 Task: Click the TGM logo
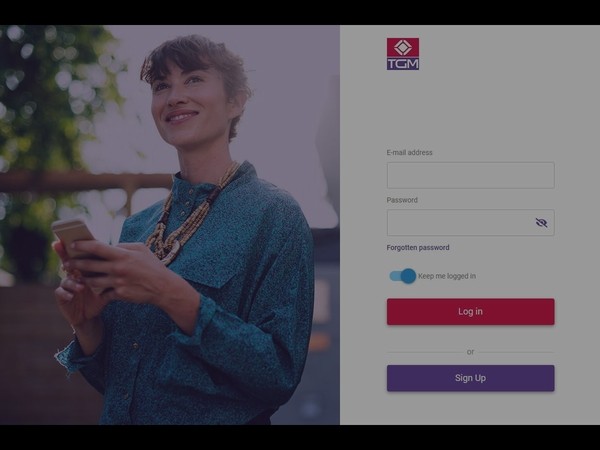(403, 54)
